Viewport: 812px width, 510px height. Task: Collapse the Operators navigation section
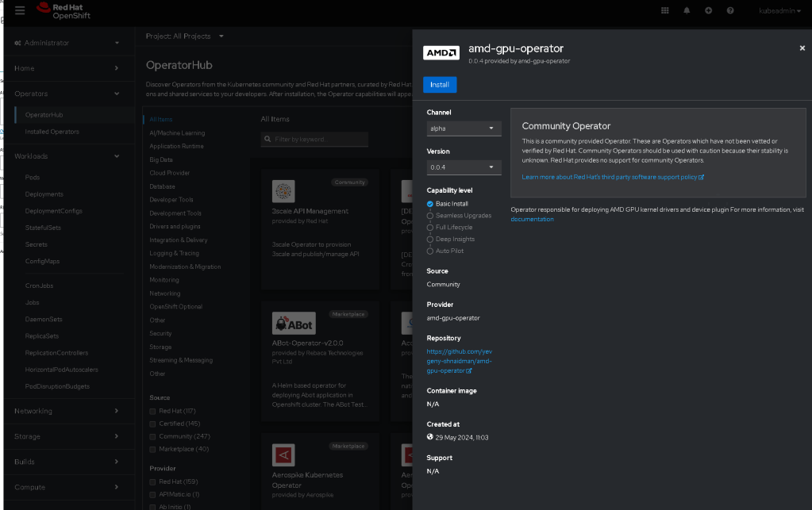coord(67,94)
